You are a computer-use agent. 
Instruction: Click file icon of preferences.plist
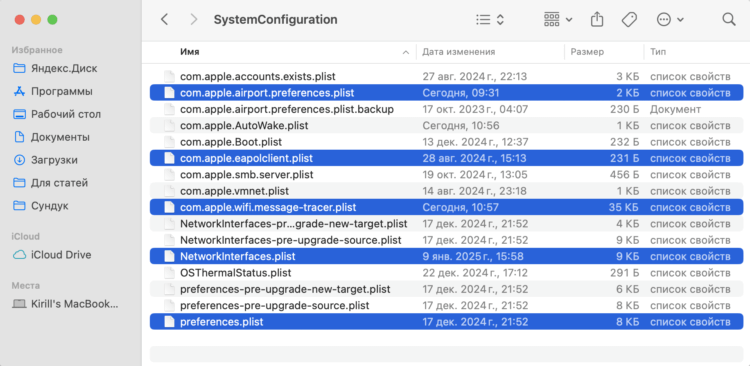pyautogui.click(x=169, y=322)
